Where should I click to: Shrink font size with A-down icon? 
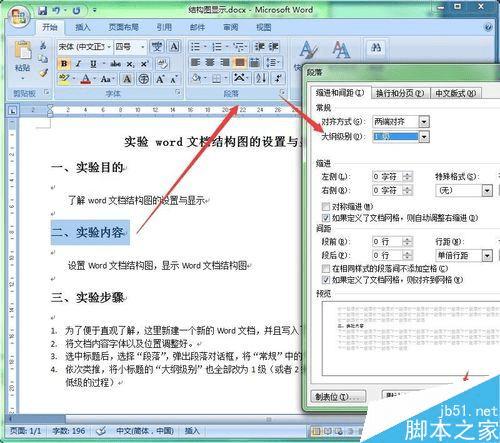click(174, 79)
